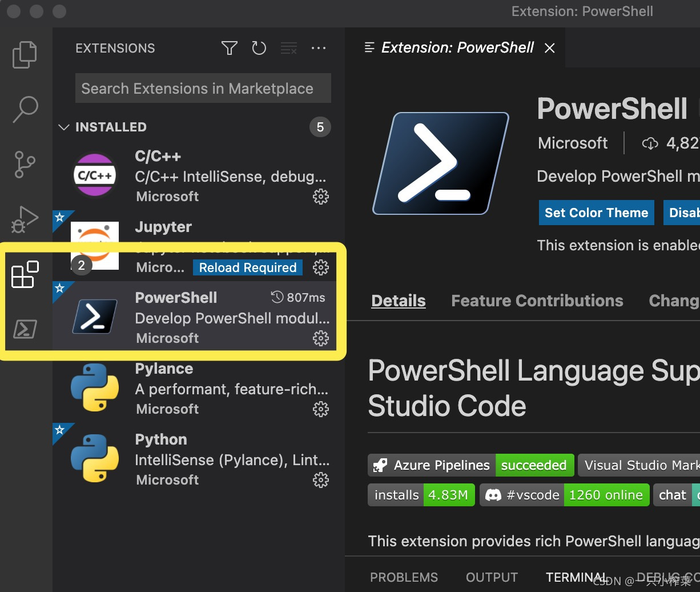Click the Search Extensions in Marketplace field
Viewport: 700px width, 592px height.
point(203,88)
